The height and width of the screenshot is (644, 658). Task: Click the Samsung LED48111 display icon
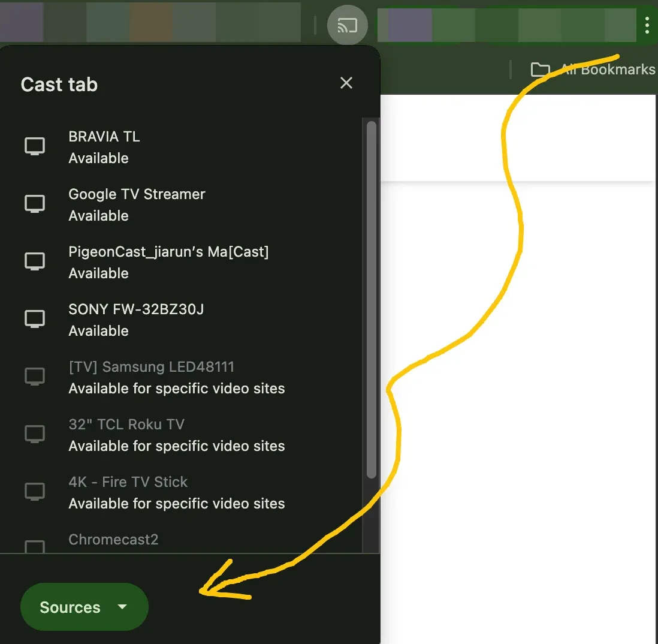[x=35, y=377]
